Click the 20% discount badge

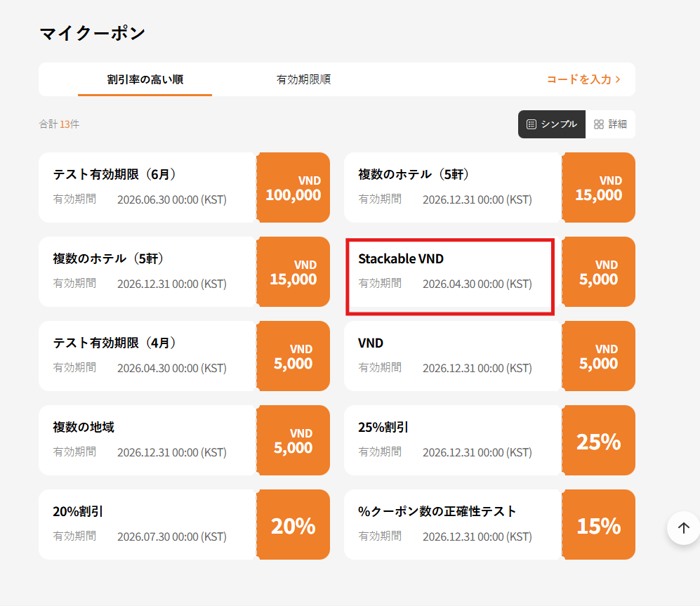point(293,525)
